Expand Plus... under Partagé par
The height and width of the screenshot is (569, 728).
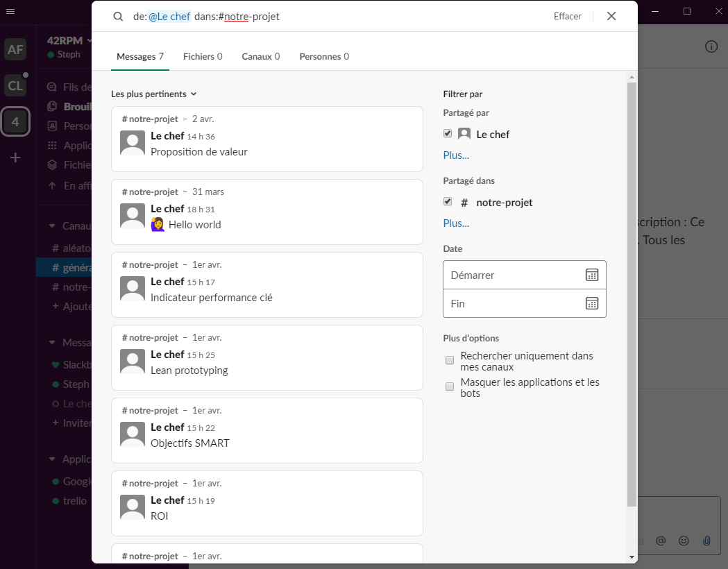pos(456,155)
